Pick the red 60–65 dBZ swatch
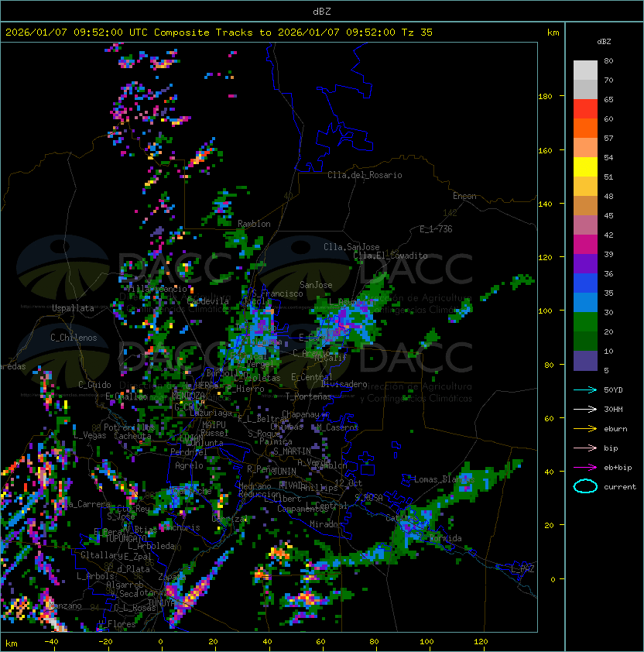644x652 pixels. click(585, 109)
